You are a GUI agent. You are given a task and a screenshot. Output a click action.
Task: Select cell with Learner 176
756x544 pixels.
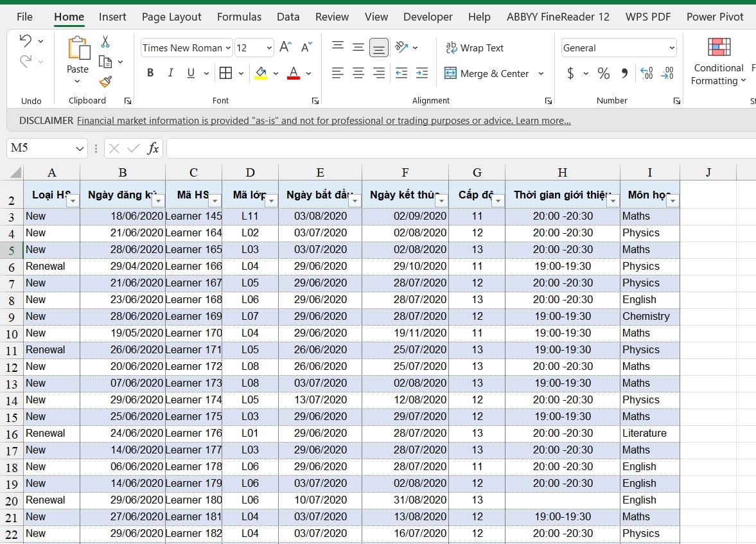pyautogui.click(x=193, y=433)
